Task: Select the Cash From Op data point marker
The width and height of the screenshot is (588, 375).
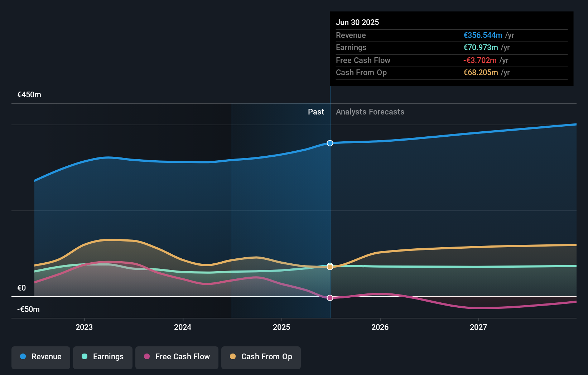Action: tap(329, 267)
